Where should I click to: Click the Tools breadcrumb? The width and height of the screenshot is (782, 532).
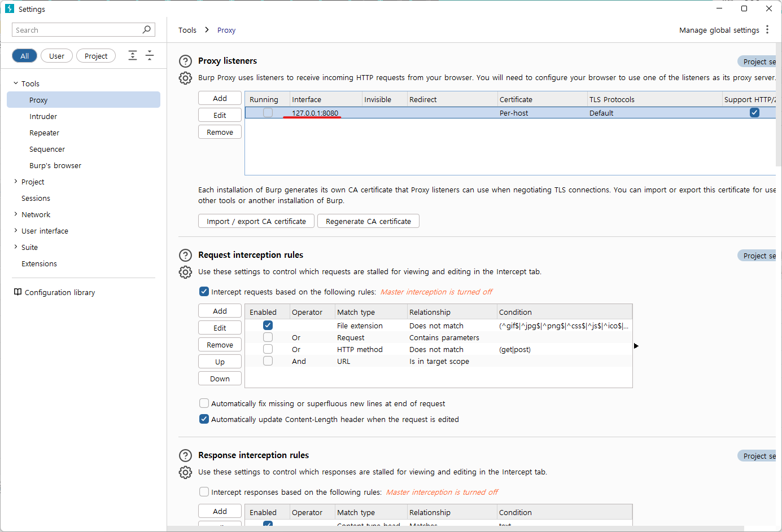click(x=187, y=30)
